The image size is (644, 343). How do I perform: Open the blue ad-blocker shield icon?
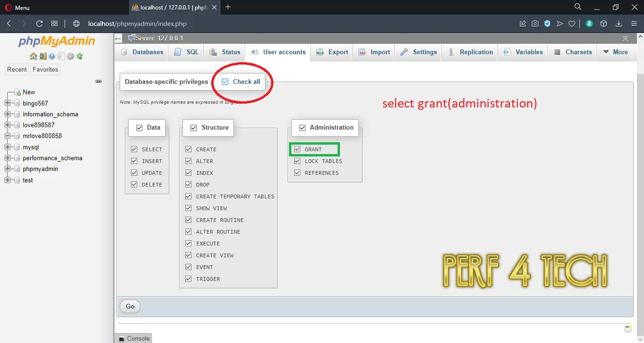(x=547, y=24)
